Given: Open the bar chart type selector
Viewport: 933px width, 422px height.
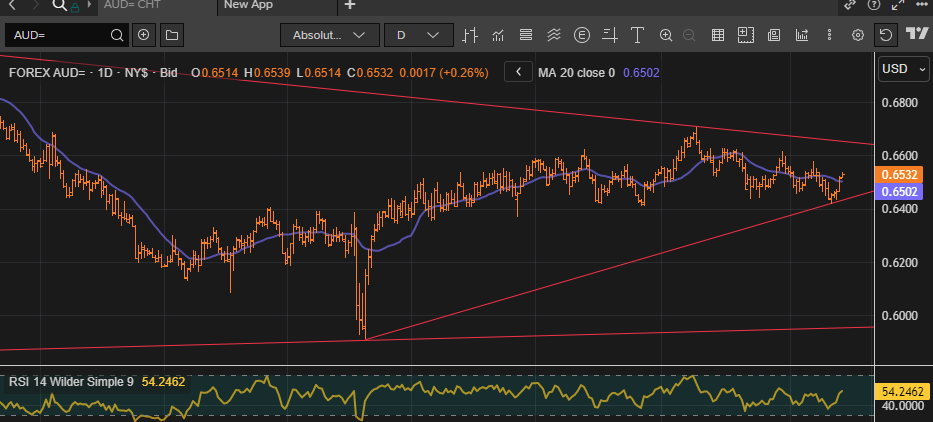Looking at the screenshot, I should (470, 36).
